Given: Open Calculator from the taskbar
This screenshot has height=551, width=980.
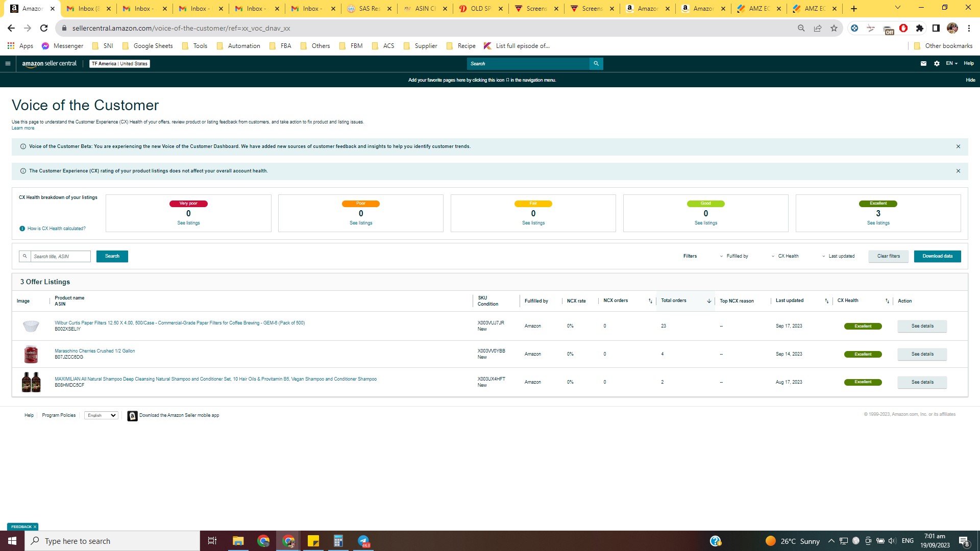Looking at the screenshot, I should coord(338,541).
